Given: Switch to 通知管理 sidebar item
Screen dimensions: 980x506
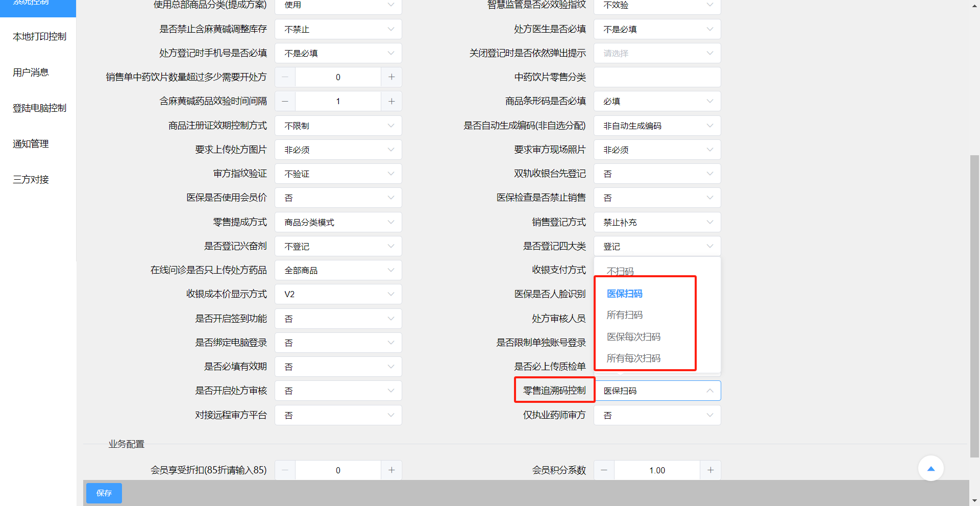Looking at the screenshot, I should point(31,144).
